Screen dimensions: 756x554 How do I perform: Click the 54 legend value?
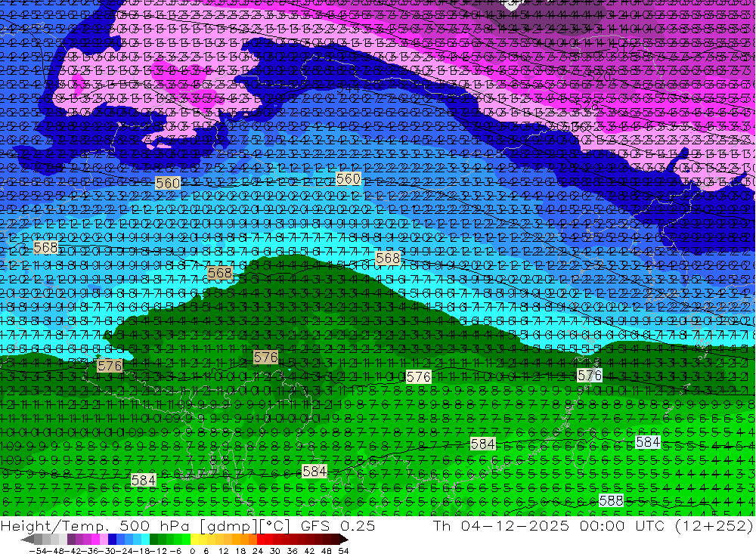[x=343, y=551]
